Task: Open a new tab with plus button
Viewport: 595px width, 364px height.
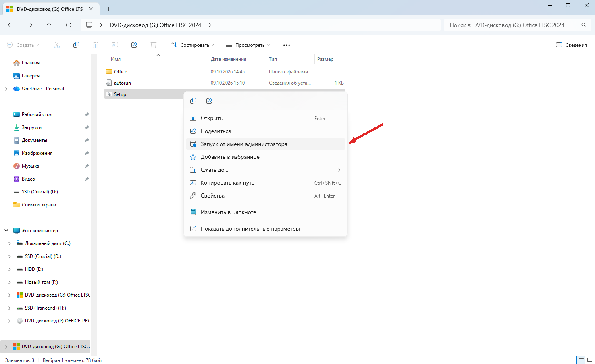Action: pos(109,9)
